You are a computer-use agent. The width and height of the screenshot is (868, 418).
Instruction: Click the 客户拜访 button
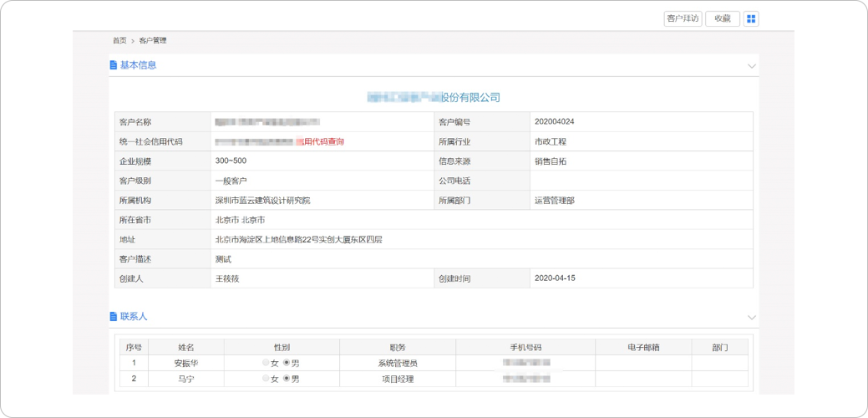(x=683, y=19)
